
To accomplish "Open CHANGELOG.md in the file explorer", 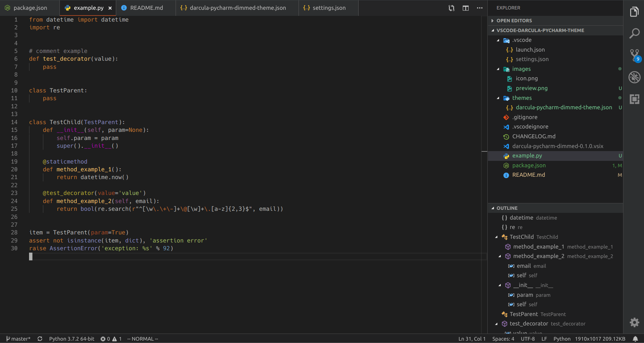I will [534, 137].
